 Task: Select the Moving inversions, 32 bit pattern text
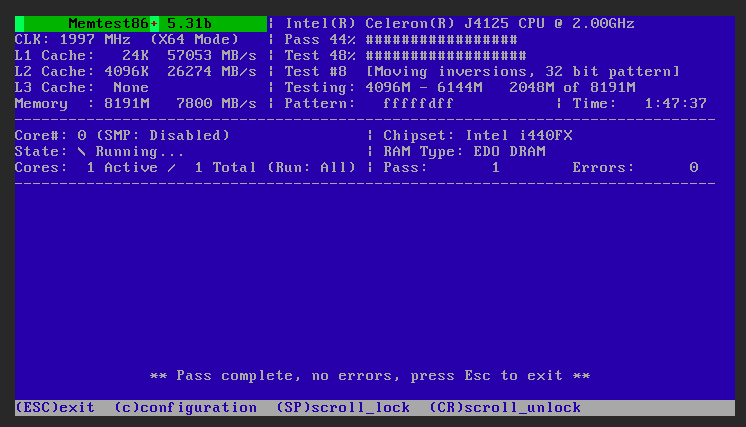click(x=522, y=72)
